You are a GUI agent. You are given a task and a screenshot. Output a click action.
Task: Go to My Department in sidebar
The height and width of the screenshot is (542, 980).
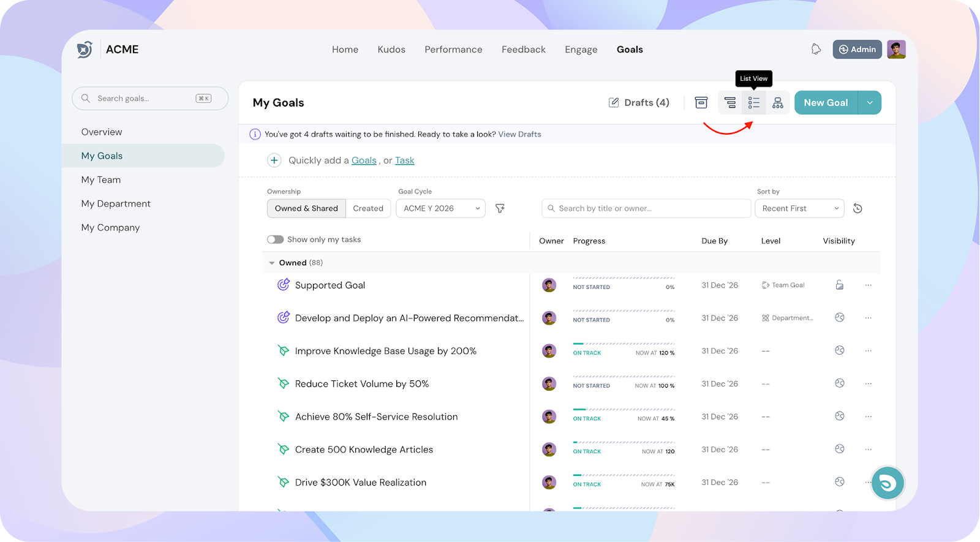116,203
